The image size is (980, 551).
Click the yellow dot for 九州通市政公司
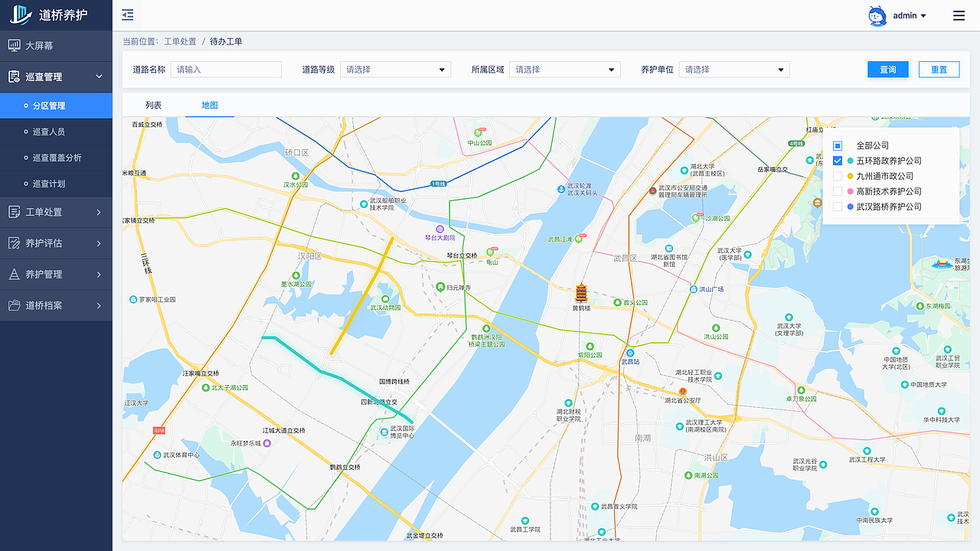pos(850,176)
